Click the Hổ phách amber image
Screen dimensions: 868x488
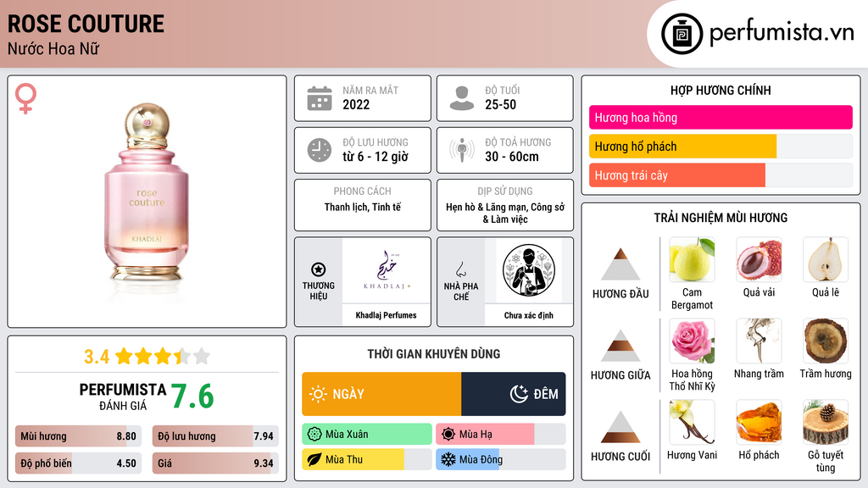759,422
